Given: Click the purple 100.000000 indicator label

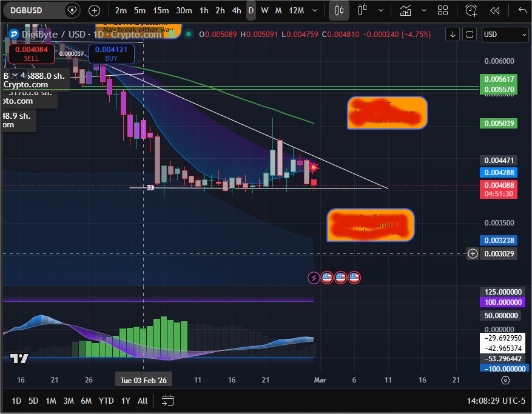Looking at the screenshot, I should click(x=503, y=302).
